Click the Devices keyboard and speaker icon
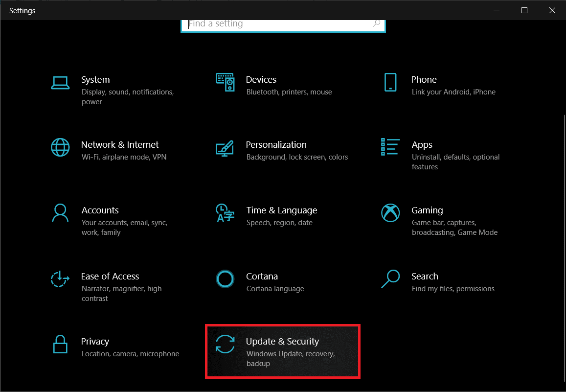 pyautogui.click(x=225, y=82)
